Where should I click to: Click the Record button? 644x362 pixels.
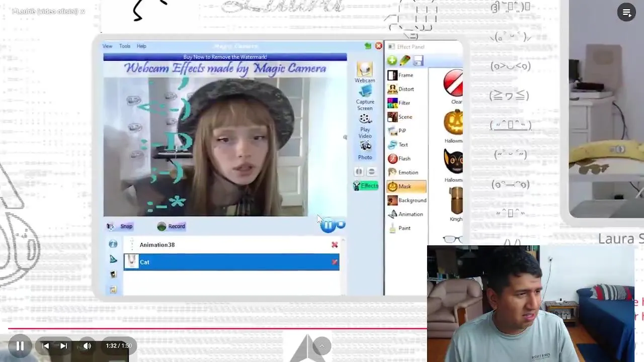(x=172, y=226)
